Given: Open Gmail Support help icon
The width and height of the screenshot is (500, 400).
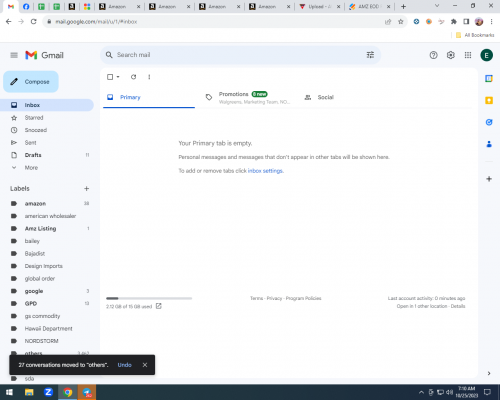Looking at the screenshot, I should [433, 55].
